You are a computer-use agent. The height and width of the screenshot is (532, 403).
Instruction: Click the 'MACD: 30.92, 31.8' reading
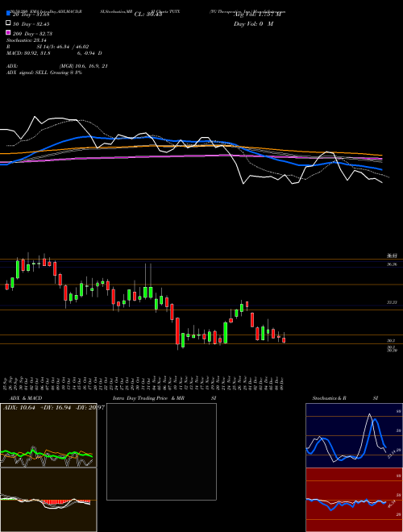[x=28, y=53]
